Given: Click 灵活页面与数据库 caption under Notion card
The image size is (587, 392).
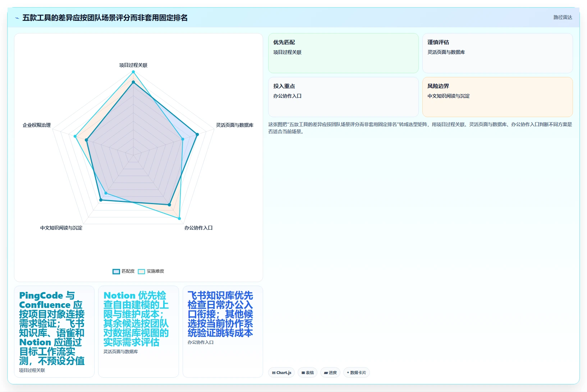Looking at the screenshot, I should [121, 352].
